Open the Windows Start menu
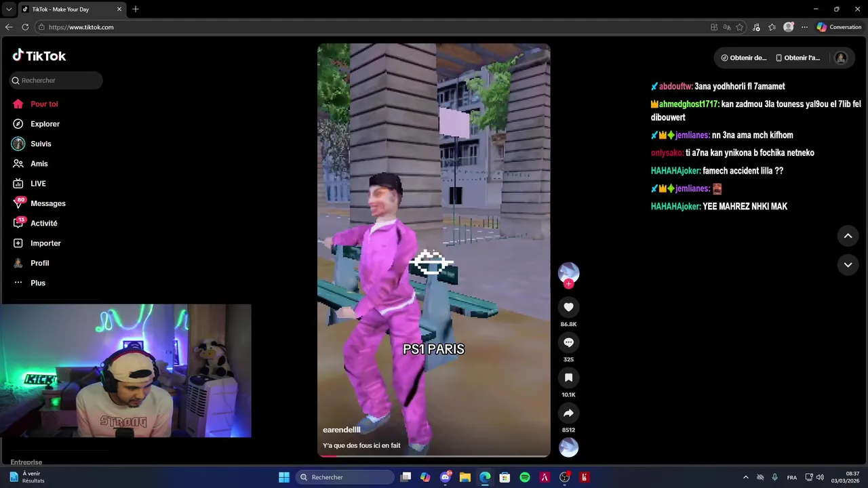Image resolution: width=868 pixels, height=488 pixels. (284, 477)
